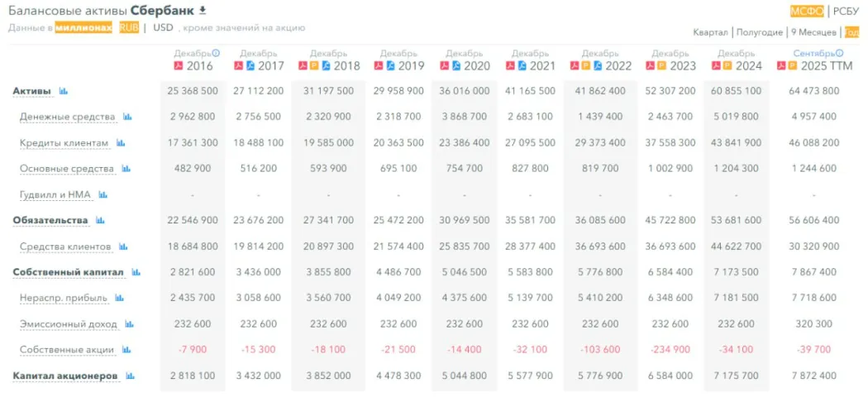Open chart icon beside Эмиссионный доход

129,324
